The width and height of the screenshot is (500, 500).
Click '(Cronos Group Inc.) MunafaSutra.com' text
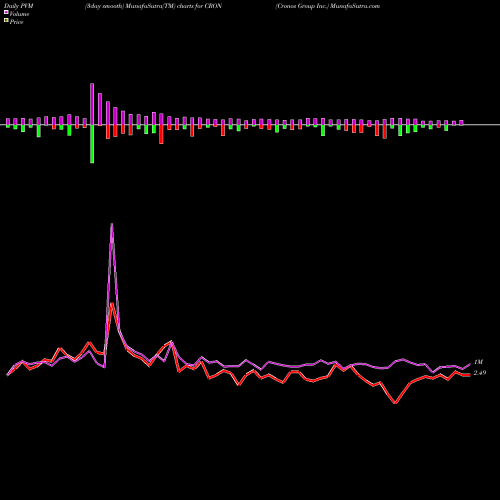click(328, 6)
